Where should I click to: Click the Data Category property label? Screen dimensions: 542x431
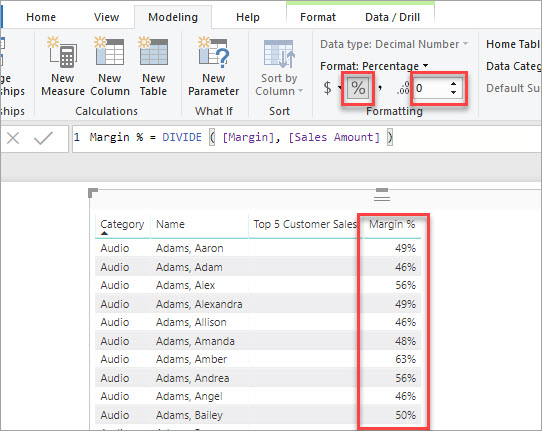[513, 66]
